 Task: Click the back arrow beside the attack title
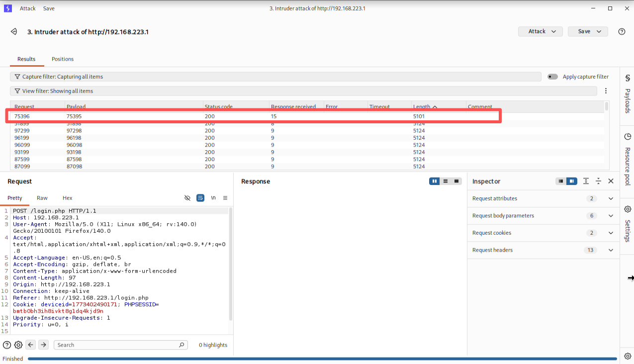pyautogui.click(x=13, y=31)
